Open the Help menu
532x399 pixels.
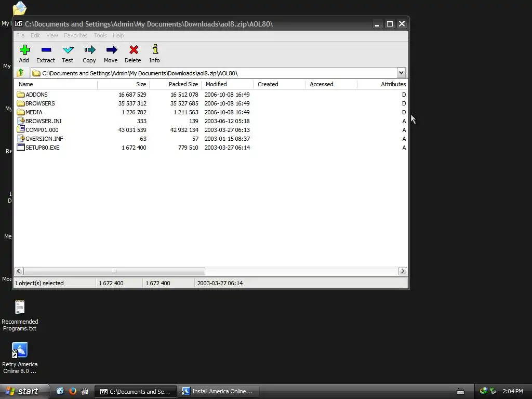pyautogui.click(x=118, y=35)
